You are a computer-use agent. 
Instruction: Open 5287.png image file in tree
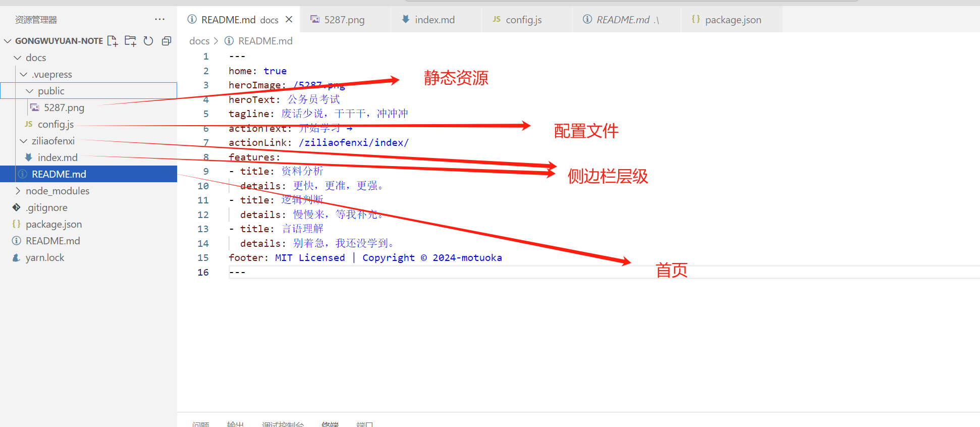64,108
